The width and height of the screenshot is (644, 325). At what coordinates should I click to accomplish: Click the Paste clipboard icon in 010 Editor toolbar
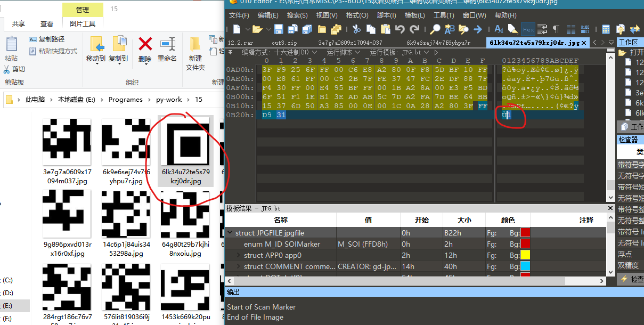coord(385,29)
